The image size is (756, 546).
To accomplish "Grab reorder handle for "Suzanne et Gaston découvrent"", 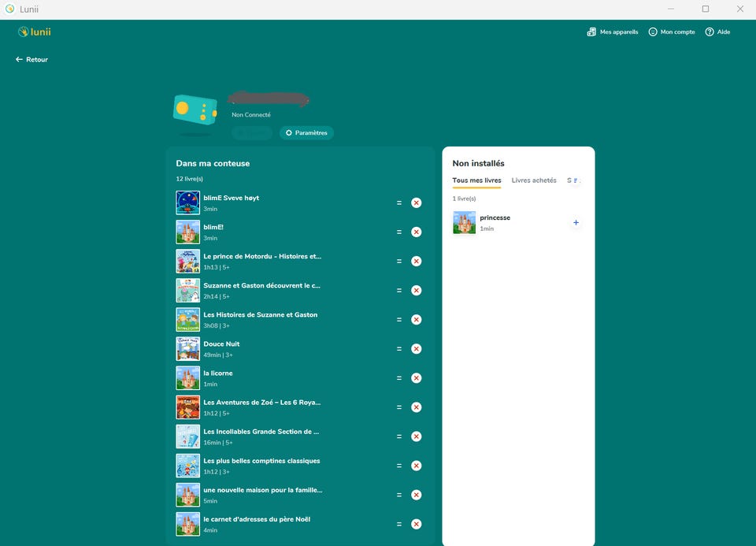I will (399, 291).
